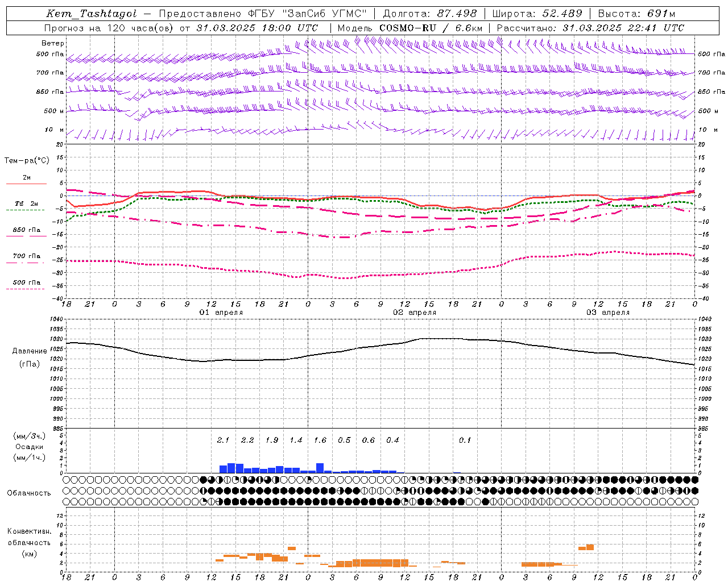This screenshot has width=728, height=582.
Task: Click the 0.4 three-hour precipitation value
Action: (392, 440)
